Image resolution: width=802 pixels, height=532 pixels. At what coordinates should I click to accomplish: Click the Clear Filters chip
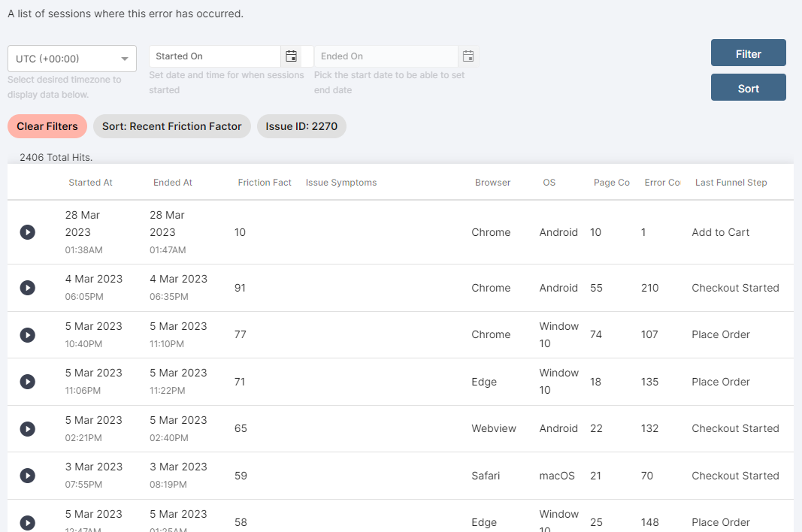pyautogui.click(x=47, y=126)
